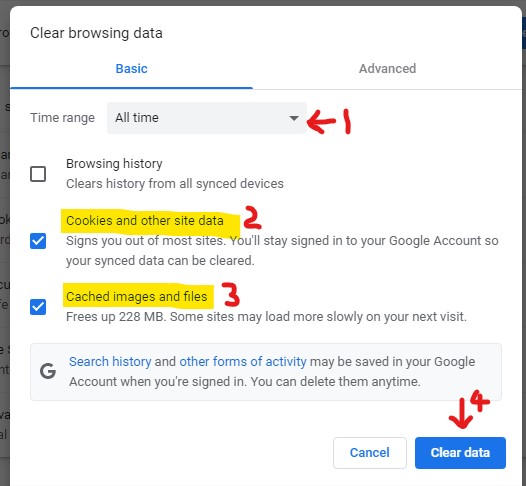Click the Frees up 228 MB description text

pos(266,317)
